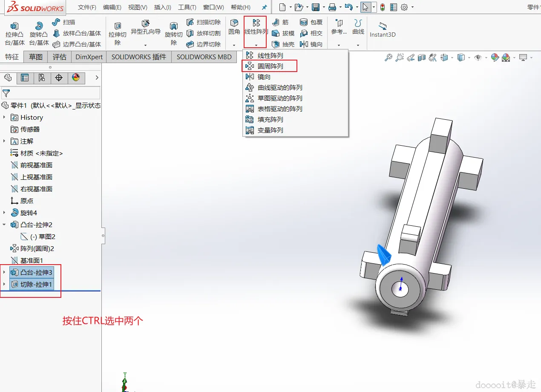Click the 抽壳 shell tool
This screenshot has width=541, height=392.
click(283, 44)
